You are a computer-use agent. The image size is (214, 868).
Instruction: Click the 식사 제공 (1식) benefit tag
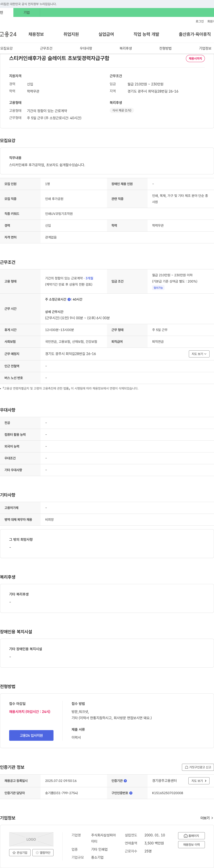[122, 111]
